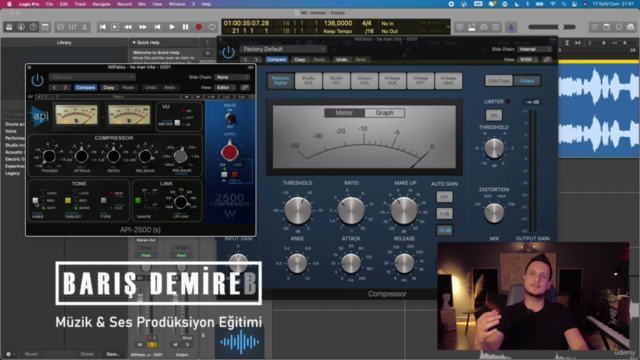Toggle the Limiter ON button
640x360 pixels.
click(x=493, y=116)
